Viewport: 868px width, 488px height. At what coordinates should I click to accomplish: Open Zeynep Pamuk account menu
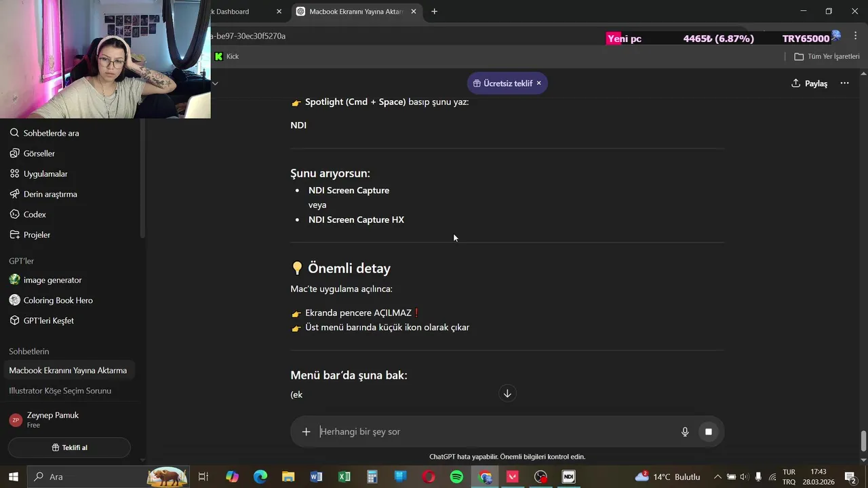click(x=71, y=420)
